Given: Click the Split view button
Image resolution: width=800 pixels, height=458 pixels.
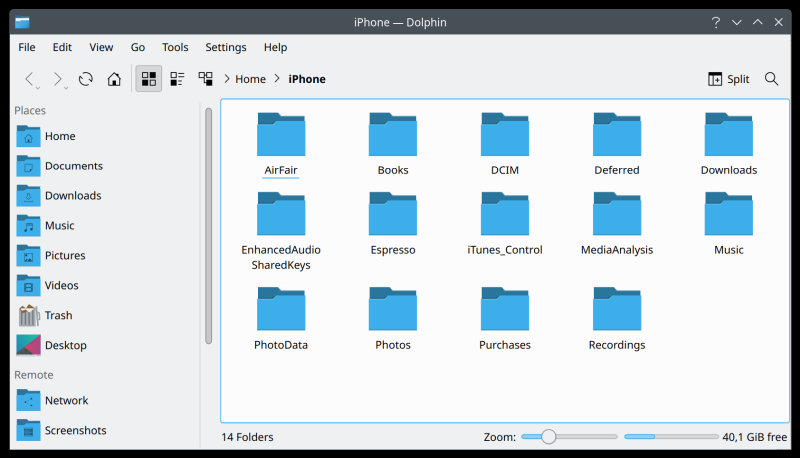Looking at the screenshot, I should pyautogui.click(x=728, y=79).
